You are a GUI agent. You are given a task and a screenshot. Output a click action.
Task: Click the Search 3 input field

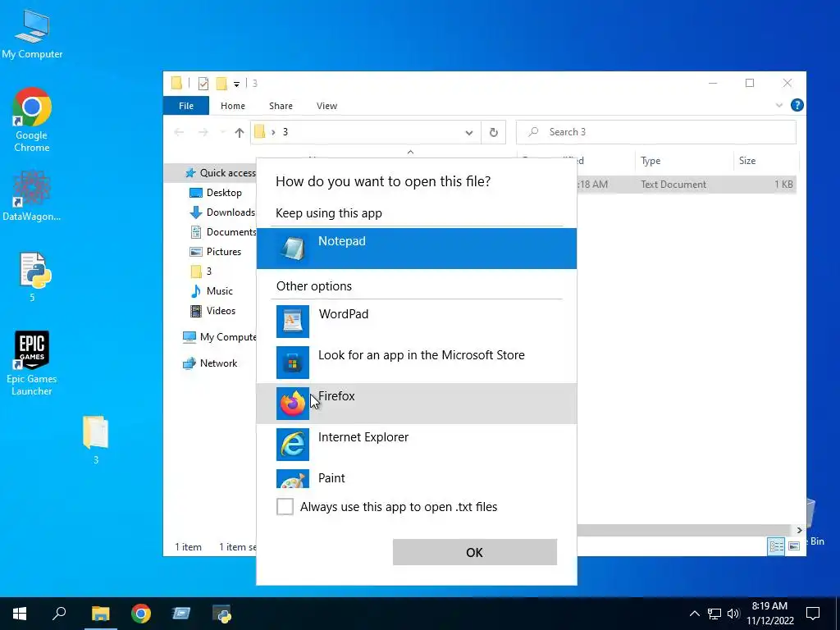coord(655,132)
